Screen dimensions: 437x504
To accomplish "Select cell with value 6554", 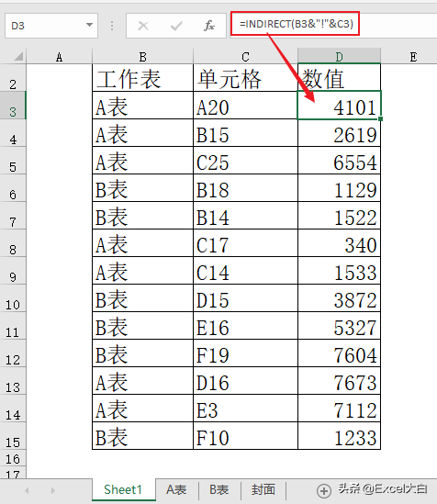I will point(340,161).
